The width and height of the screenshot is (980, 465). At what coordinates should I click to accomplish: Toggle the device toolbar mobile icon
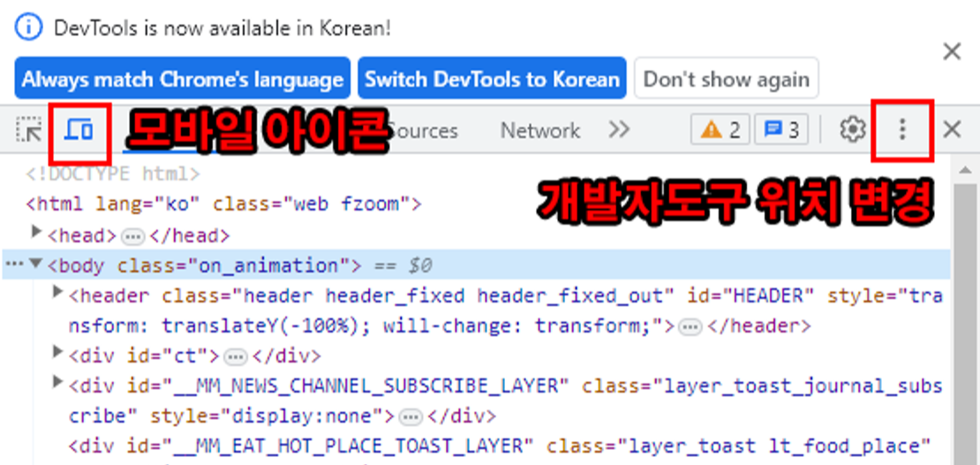tap(79, 130)
